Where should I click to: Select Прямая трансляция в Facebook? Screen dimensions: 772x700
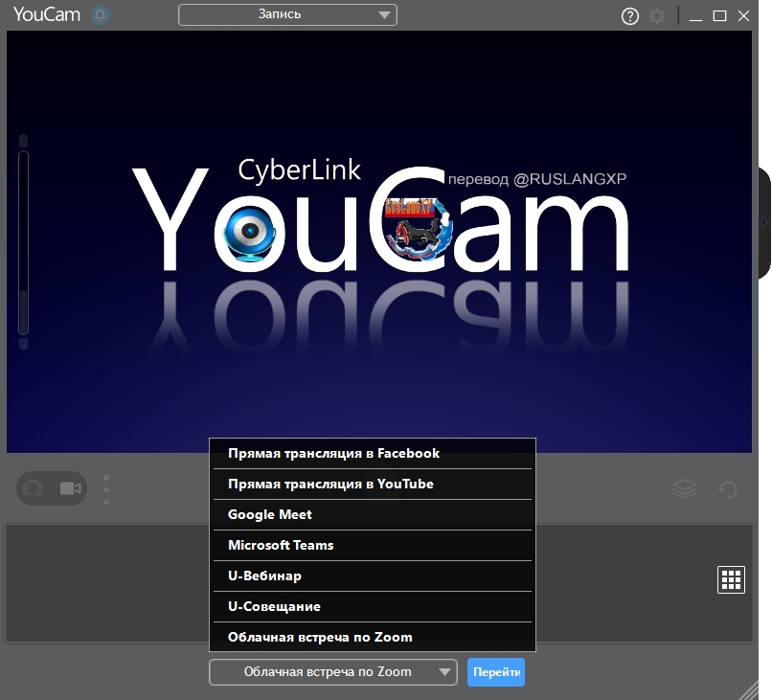coord(373,453)
